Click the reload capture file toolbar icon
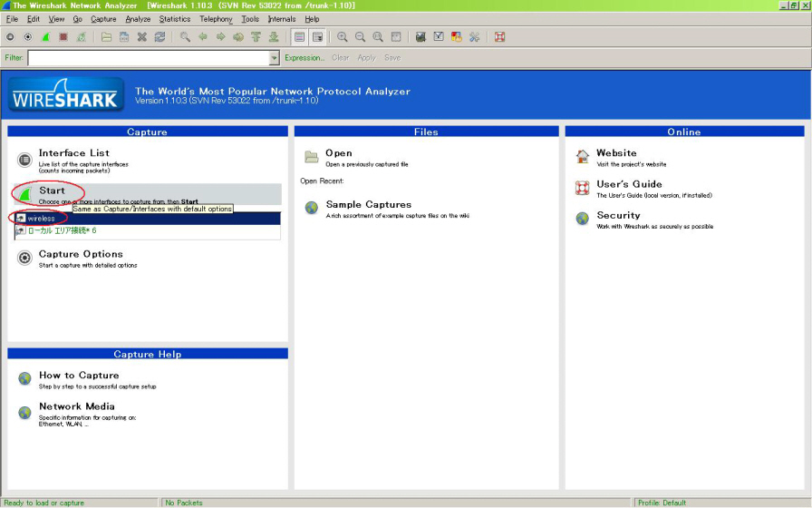The image size is (812, 508). pos(159,37)
